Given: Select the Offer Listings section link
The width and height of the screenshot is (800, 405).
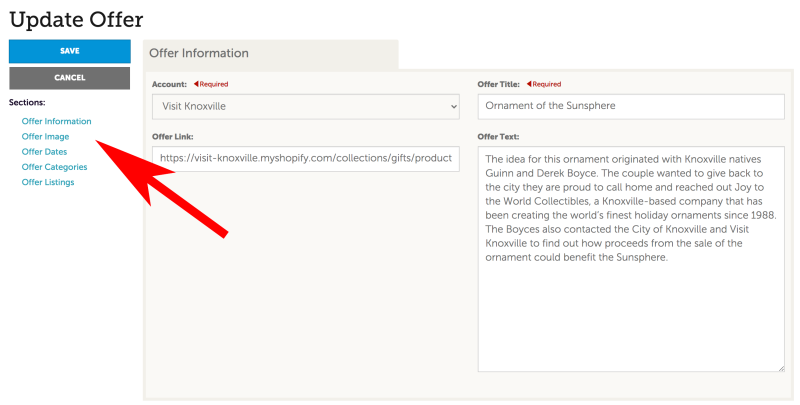Looking at the screenshot, I should 48,183.
